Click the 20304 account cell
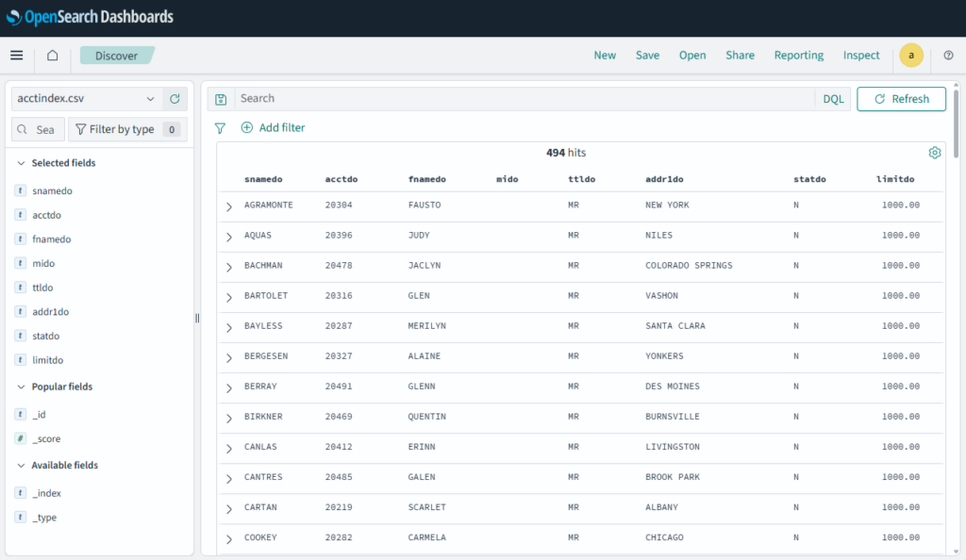The height and width of the screenshot is (560, 966). 339,205
